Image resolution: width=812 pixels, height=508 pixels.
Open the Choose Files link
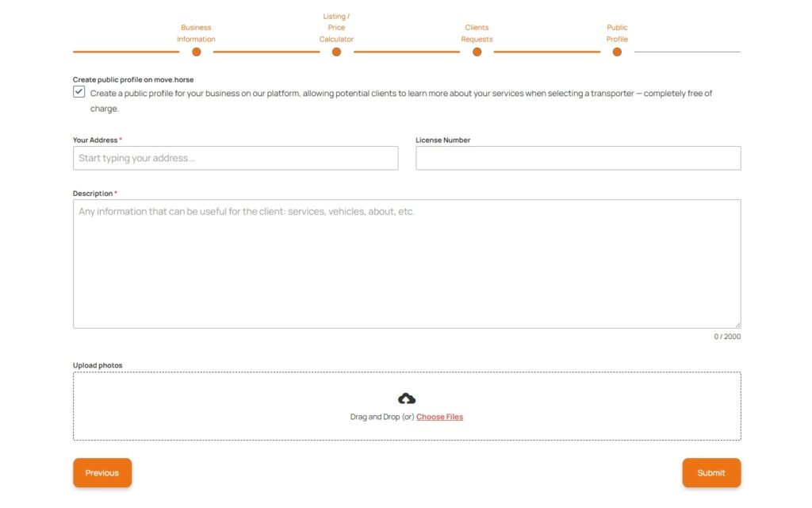coord(439,417)
